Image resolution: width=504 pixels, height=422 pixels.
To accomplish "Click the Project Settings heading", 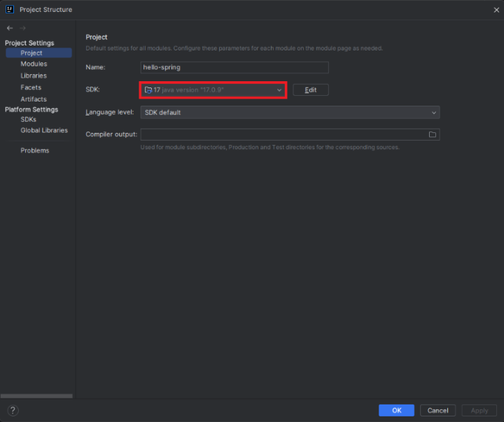I will (29, 43).
